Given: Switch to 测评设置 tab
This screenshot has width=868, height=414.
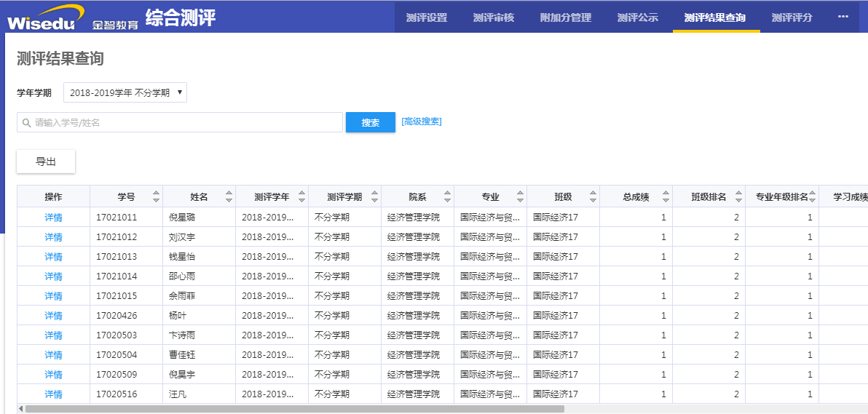Looking at the screenshot, I should click(x=426, y=17).
